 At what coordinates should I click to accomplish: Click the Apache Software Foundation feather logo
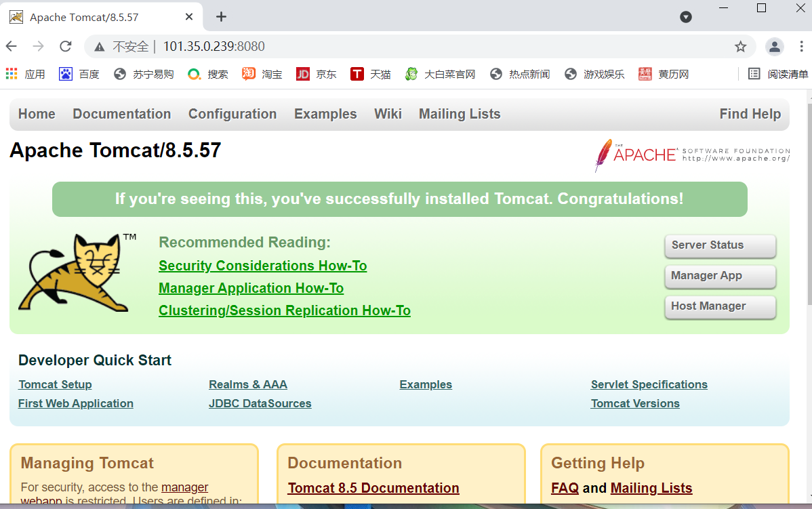(693, 155)
